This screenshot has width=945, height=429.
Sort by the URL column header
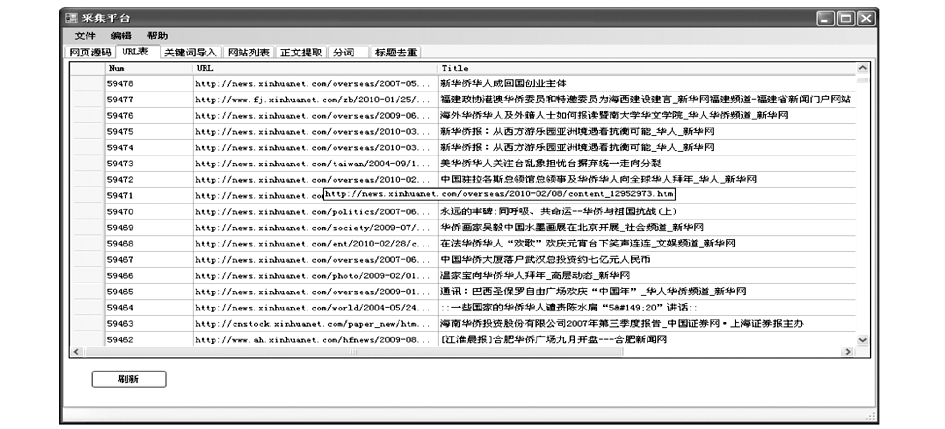pyautogui.click(x=315, y=68)
